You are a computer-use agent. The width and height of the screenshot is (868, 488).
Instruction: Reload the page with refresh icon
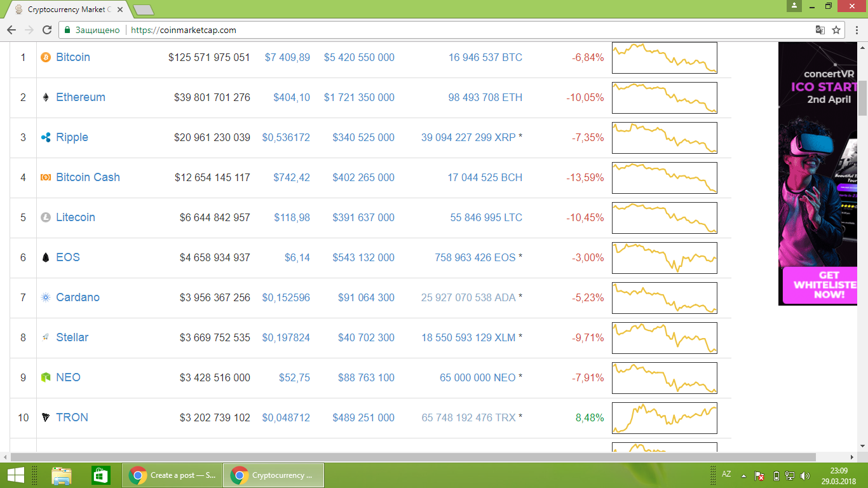click(46, 30)
